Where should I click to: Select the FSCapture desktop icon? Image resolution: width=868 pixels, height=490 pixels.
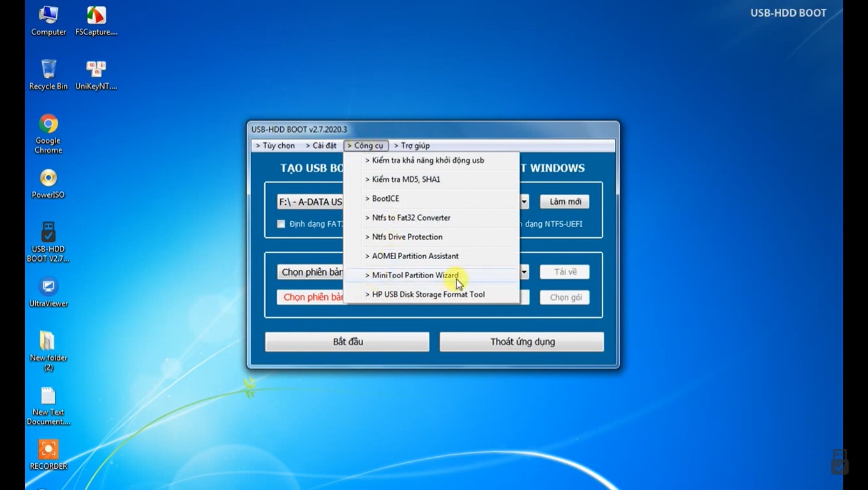click(96, 20)
